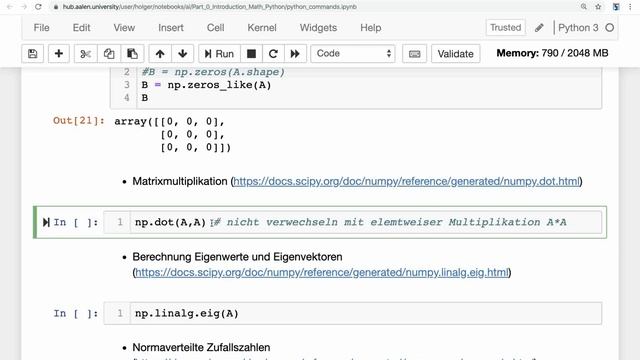Open the numpy.linalg.eig documentation link
This screenshot has height=360, width=640.
(322, 272)
